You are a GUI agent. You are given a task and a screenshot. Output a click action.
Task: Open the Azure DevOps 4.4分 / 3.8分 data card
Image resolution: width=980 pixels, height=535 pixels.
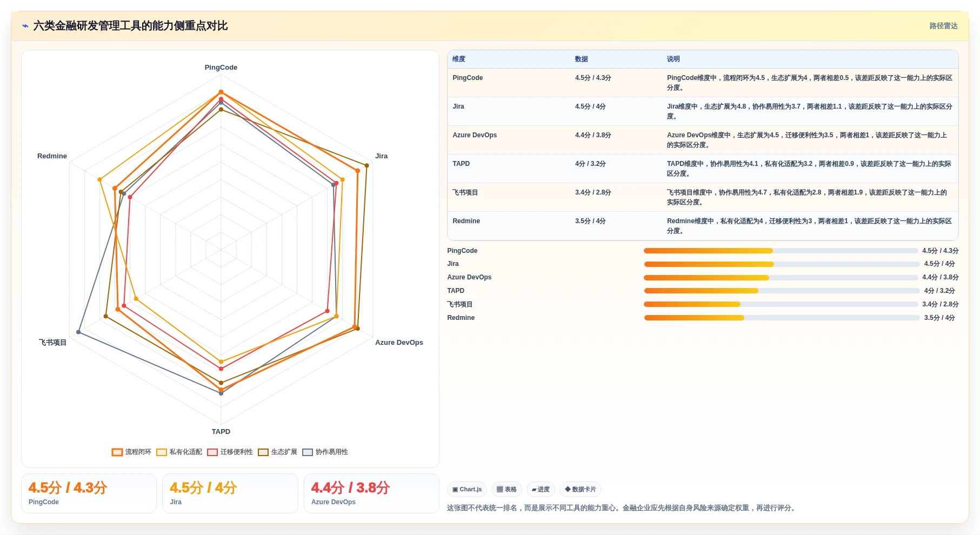pyautogui.click(x=371, y=493)
